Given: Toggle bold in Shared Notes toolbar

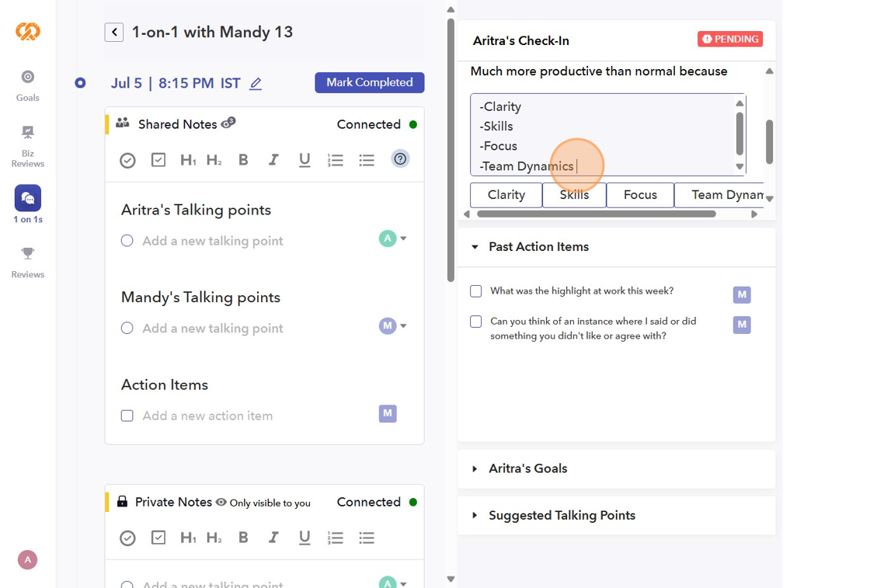Looking at the screenshot, I should click(x=243, y=160).
